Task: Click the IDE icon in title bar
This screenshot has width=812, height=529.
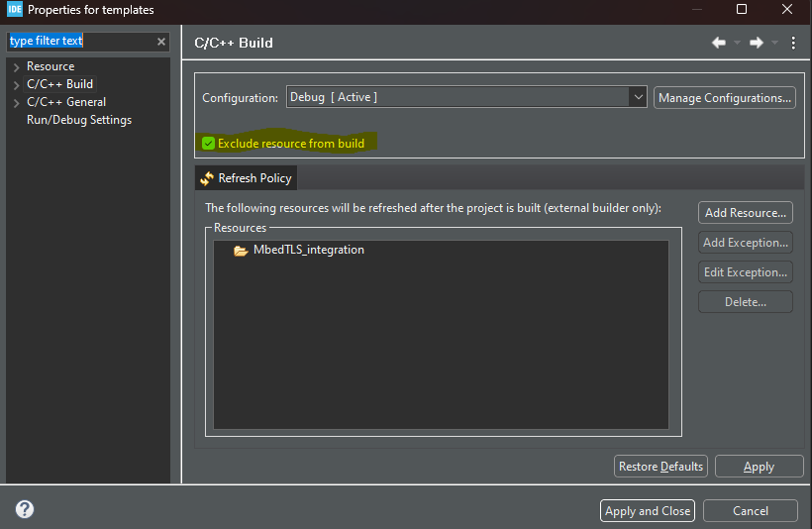Action: click(x=15, y=10)
